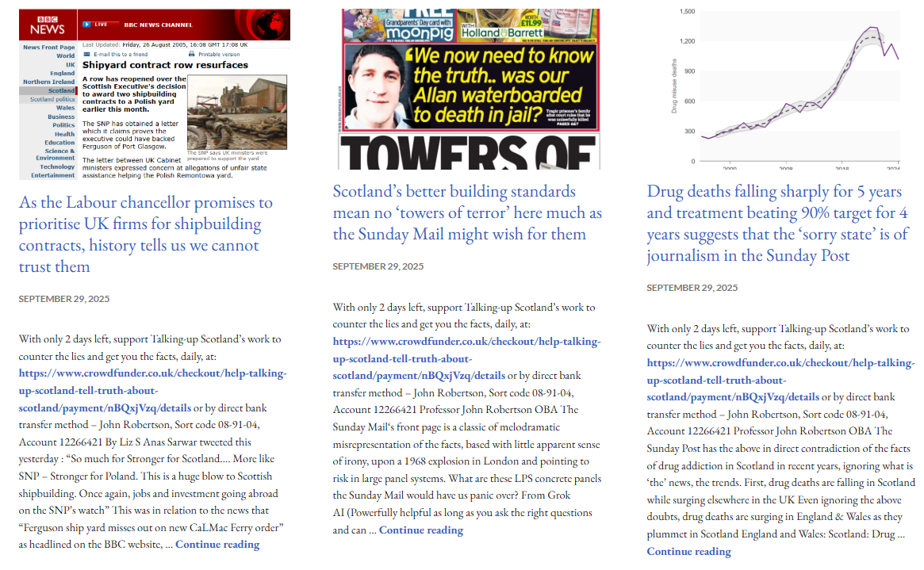Image resolution: width=924 pixels, height=570 pixels.
Task: Click the middle post's September 29 date
Action: (x=378, y=266)
